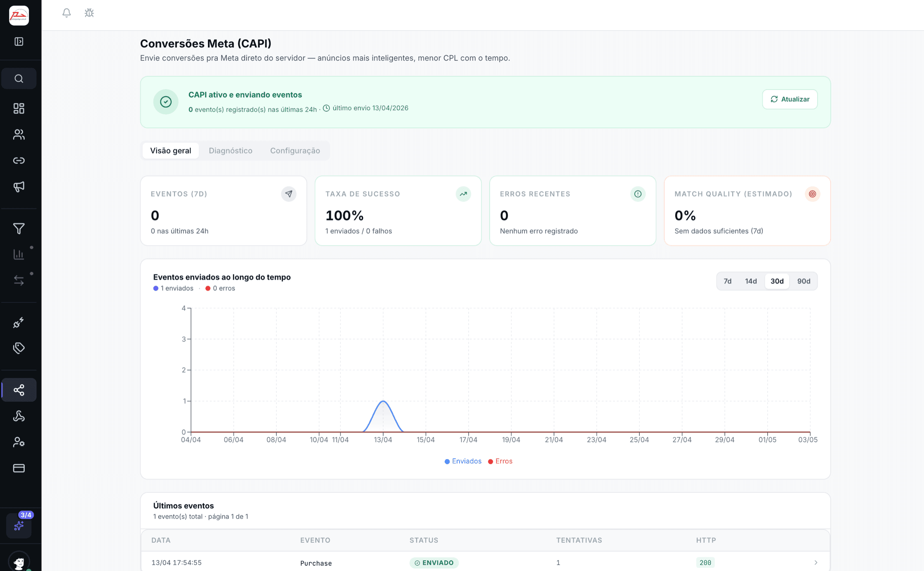Image resolution: width=924 pixels, height=571 pixels.
Task: Click "1 evento(s) total · página 1 de 1"
Action: (200, 517)
